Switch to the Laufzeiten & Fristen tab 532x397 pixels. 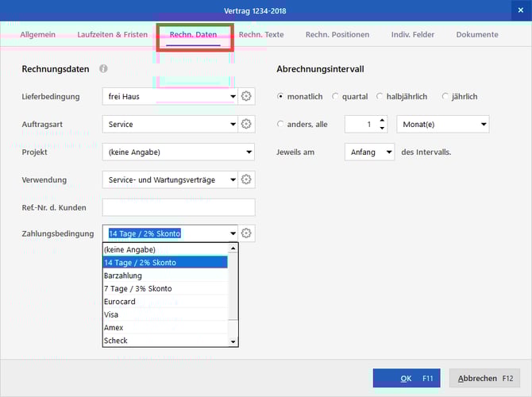(x=111, y=35)
